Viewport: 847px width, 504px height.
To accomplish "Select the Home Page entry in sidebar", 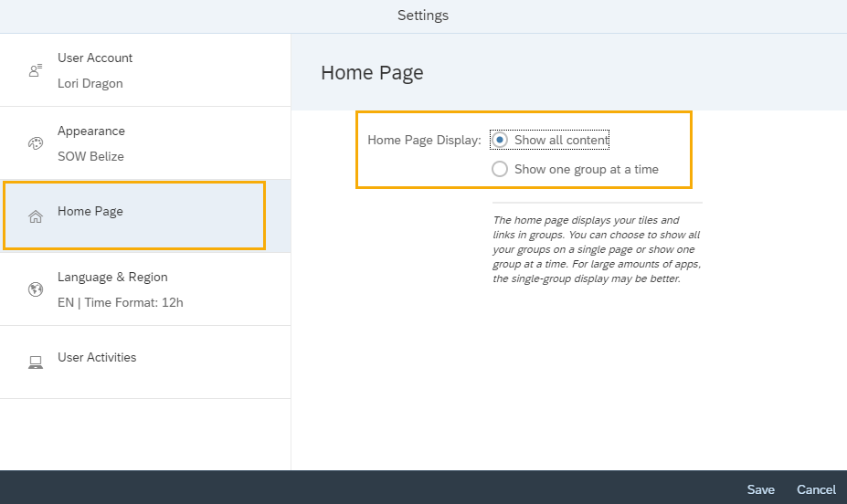I will pyautogui.click(x=134, y=215).
